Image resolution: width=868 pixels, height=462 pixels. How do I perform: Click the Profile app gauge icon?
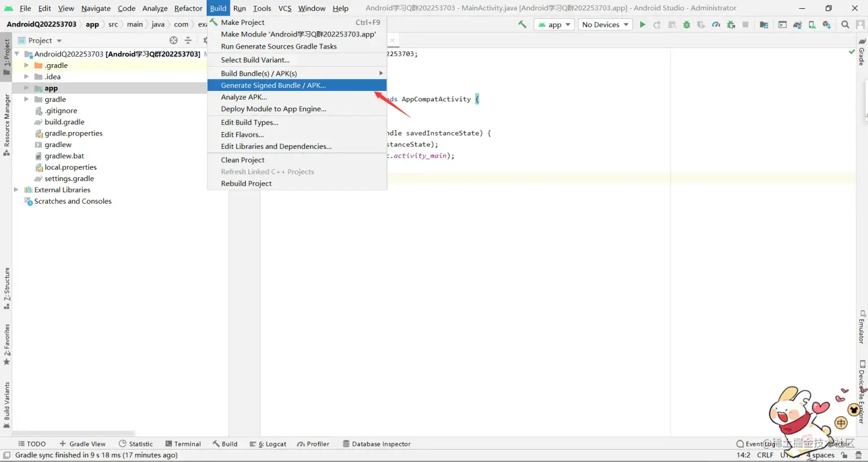716,24
